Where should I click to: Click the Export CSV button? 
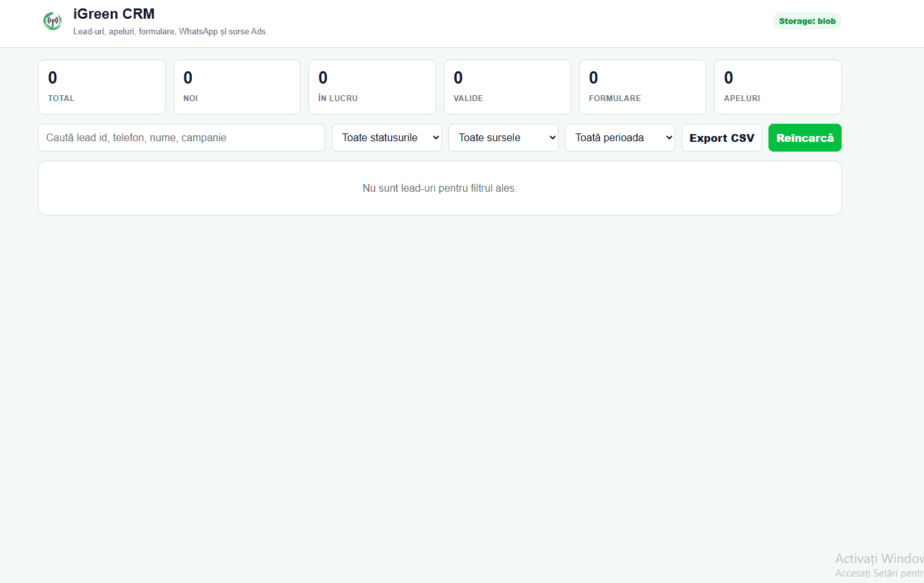point(722,137)
